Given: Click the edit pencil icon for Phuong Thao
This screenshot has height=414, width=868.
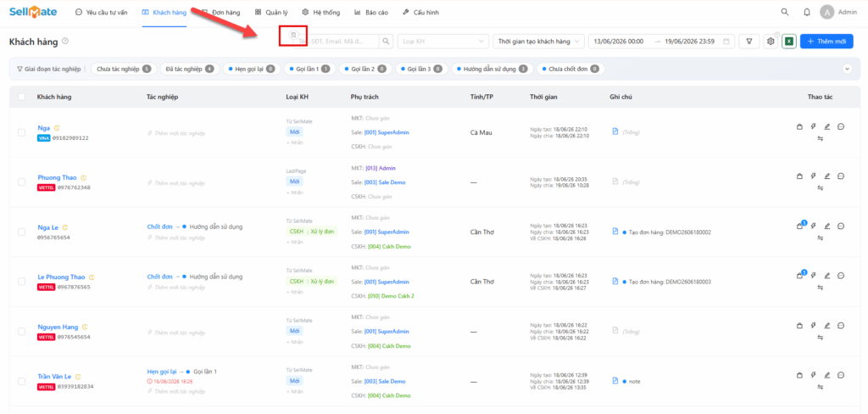Looking at the screenshot, I should pos(827,176).
